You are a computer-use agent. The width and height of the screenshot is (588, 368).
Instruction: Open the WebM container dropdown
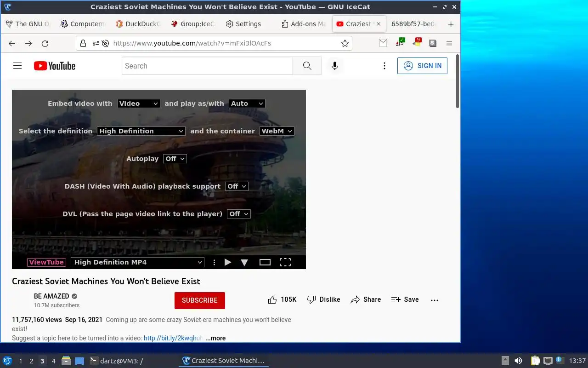277,131
